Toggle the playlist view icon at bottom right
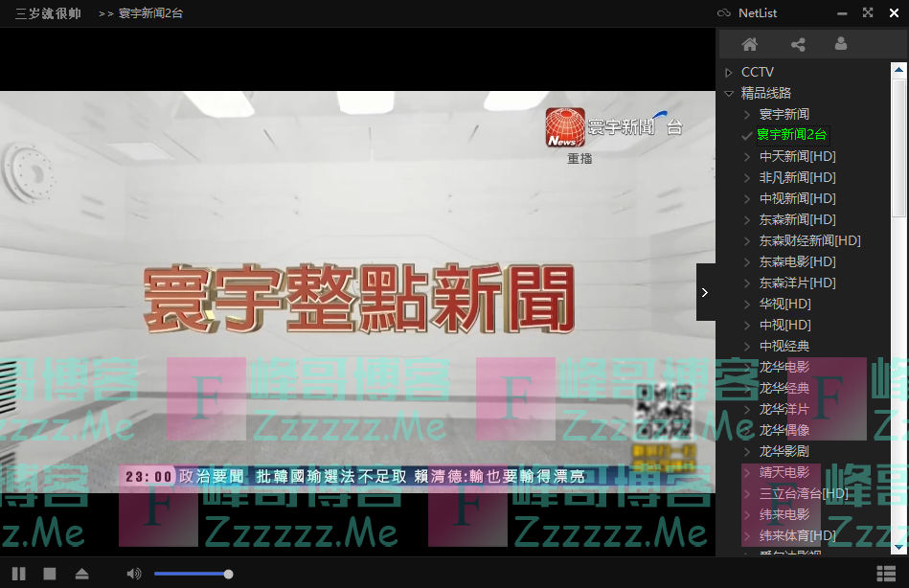 pos(886,574)
